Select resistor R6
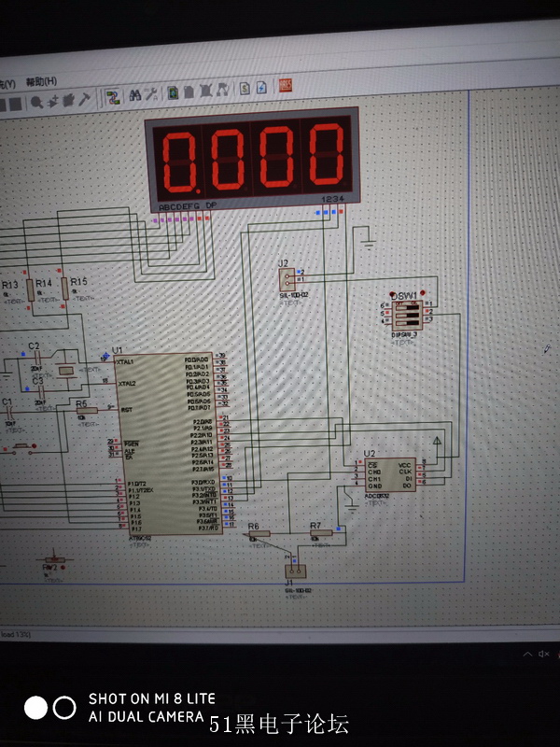The width and height of the screenshot is (560, 747). coord(259,534)
